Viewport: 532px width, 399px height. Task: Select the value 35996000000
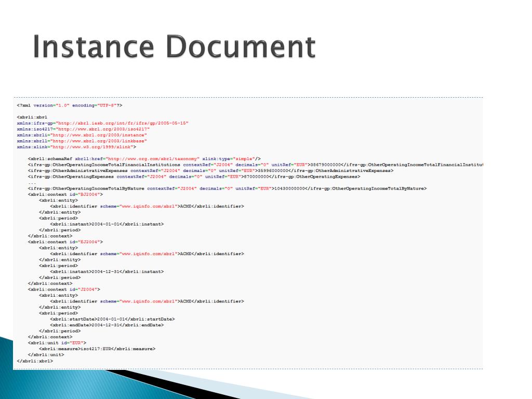(273, 170)
